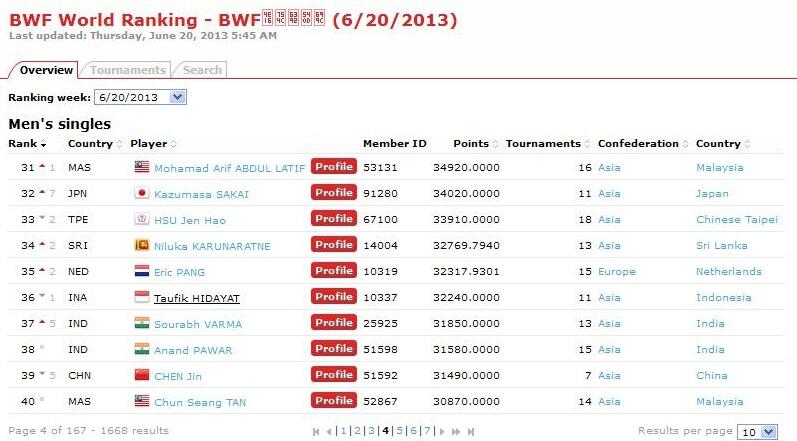Click points value 32769.7940
This screenshot has height=441, width=797.
(466, 245)
